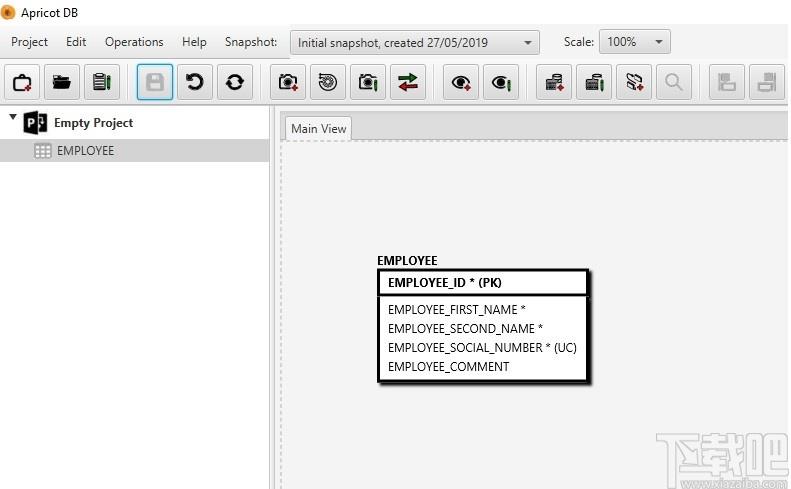Click the edit view eye-pencil icon
The image size is (791, 489).
coord(501,82)
